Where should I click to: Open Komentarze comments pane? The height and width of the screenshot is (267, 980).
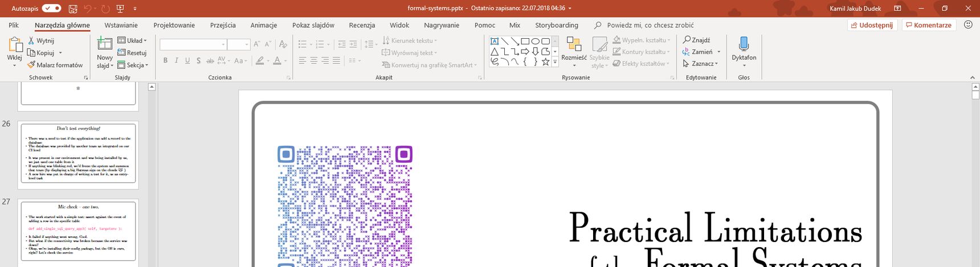(x=929, y=25)
